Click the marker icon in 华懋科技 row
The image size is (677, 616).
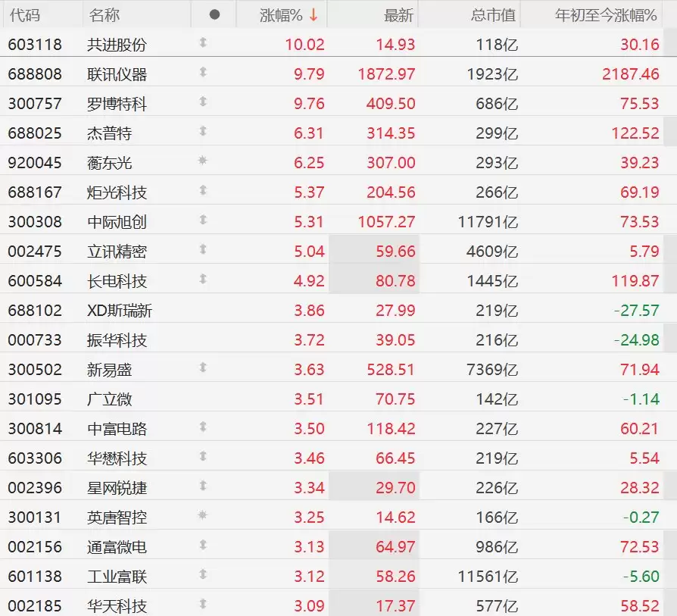point(203,456)
